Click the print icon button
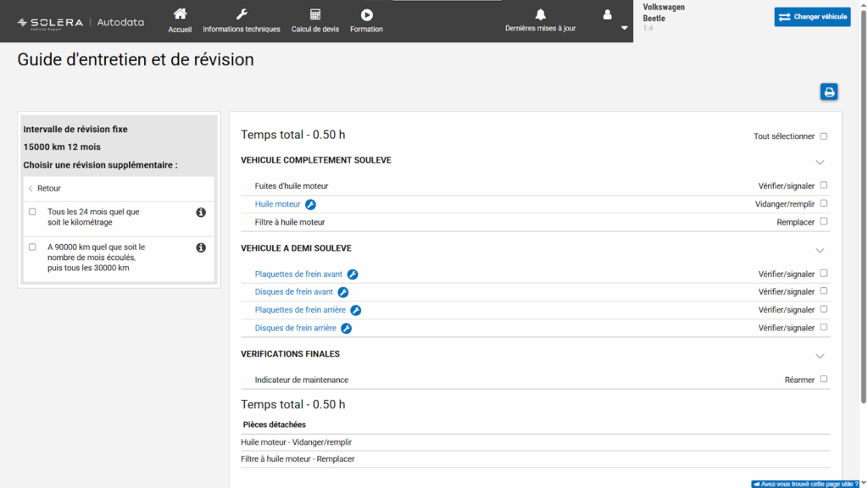Viewport: 868px width, 488px height. [829, 91]
